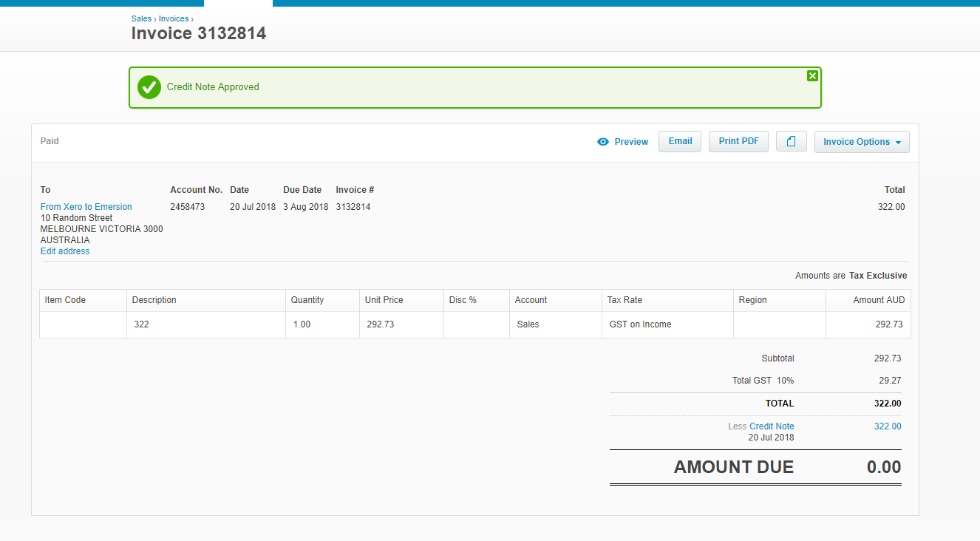Click the empty Item Code cell

83,324
